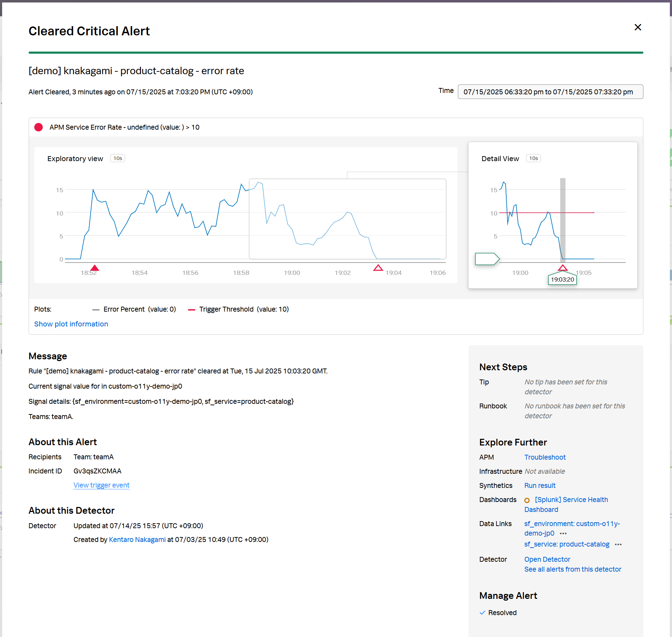
Task: Click the Incident ID Gv3qsZKCMAA
Action: point(97,471)
